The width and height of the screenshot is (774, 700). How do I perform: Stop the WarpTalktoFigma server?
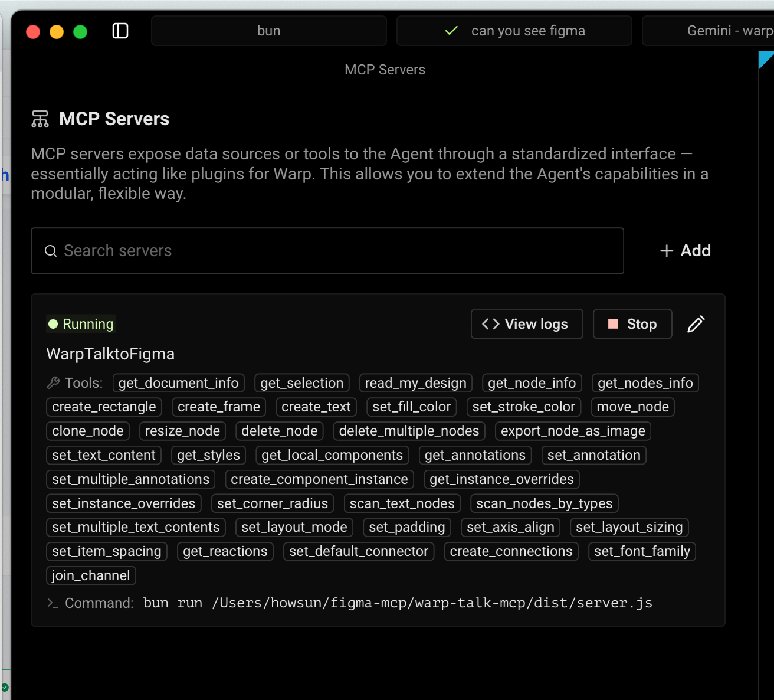[632, 324]
